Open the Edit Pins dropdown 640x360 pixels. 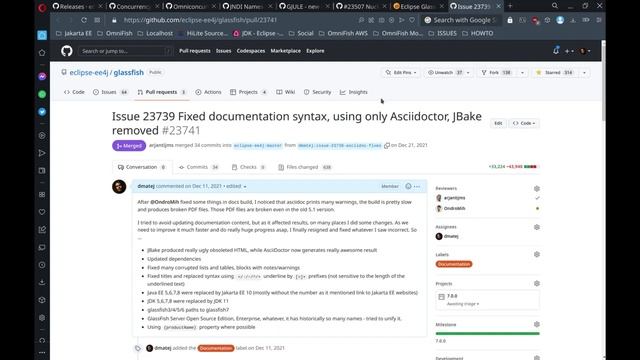(401, 73)
